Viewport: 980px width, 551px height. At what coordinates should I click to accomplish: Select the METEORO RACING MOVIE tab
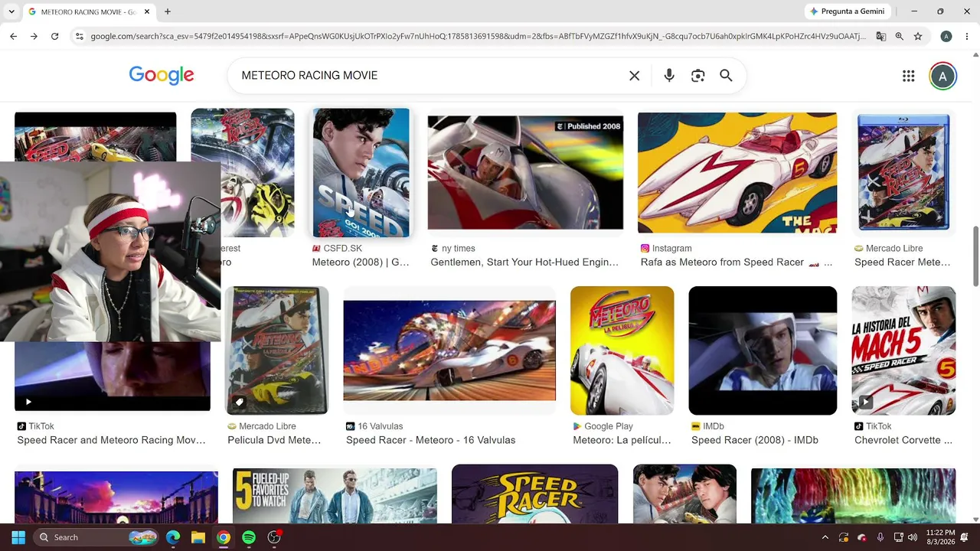88,11
